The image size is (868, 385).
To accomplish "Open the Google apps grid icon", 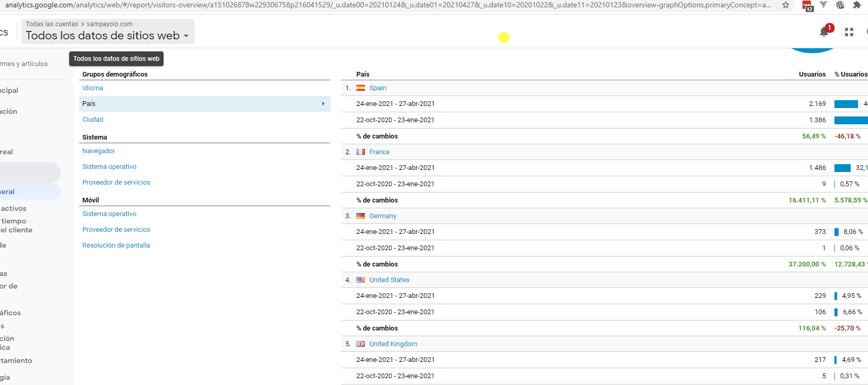I will pyautogui.click(x=849, y=32).
